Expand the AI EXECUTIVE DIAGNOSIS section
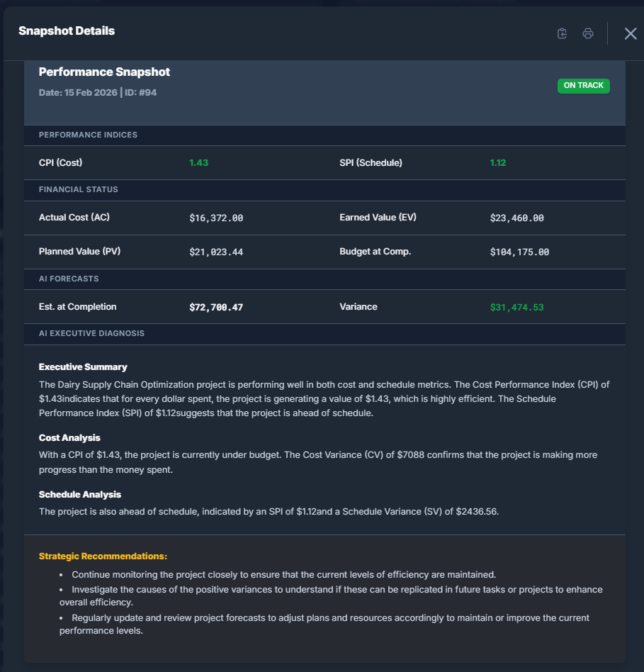Image resolution: width=644 pixels, height=672 pixels. (91, 333)
